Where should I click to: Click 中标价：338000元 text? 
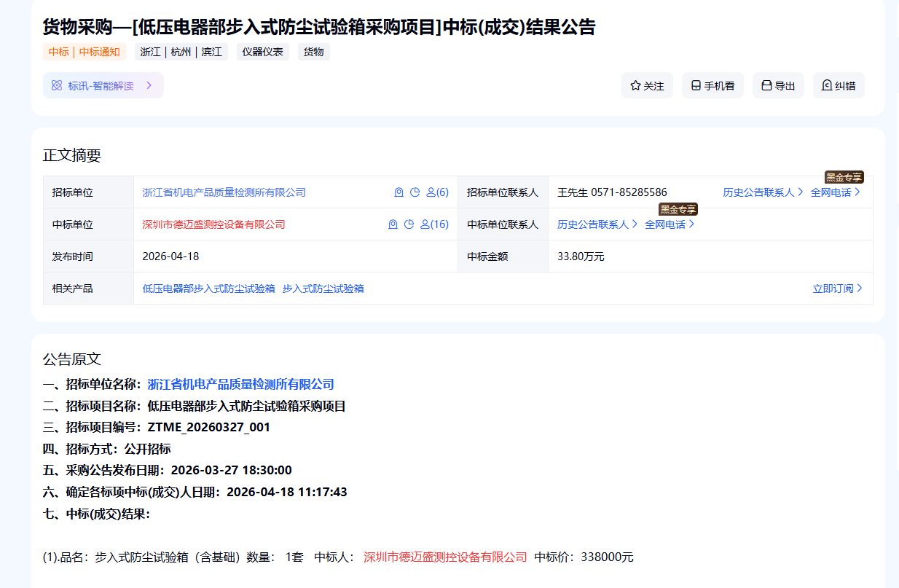click(584, 557)
